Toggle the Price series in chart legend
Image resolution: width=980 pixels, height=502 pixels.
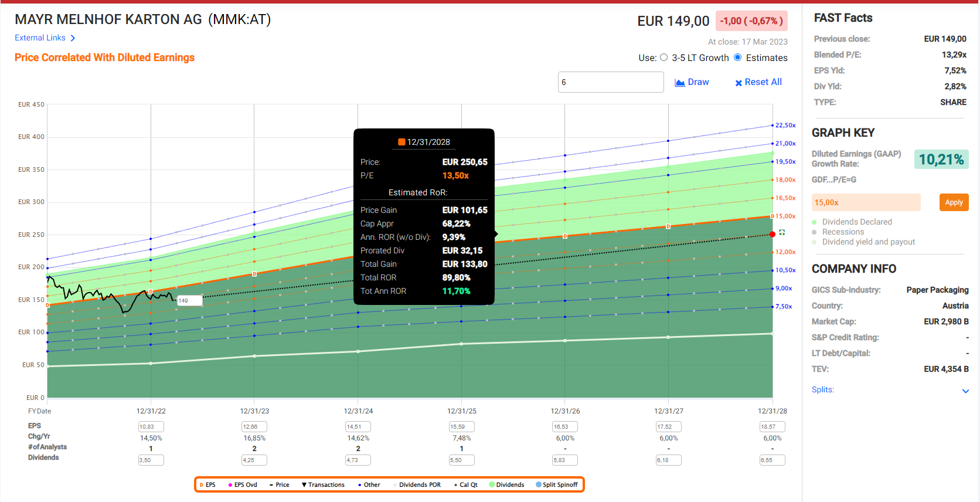point(279,485)
